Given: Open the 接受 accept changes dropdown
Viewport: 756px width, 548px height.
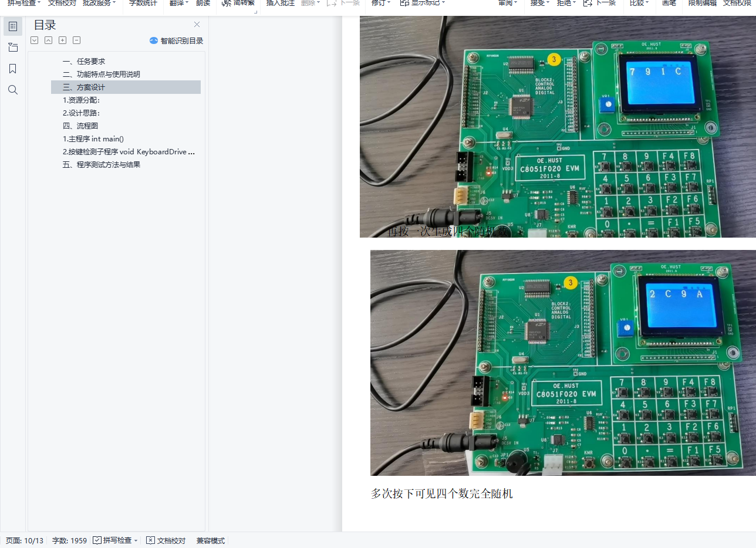Looking at the screenshot, I should [x=539, y=3].
